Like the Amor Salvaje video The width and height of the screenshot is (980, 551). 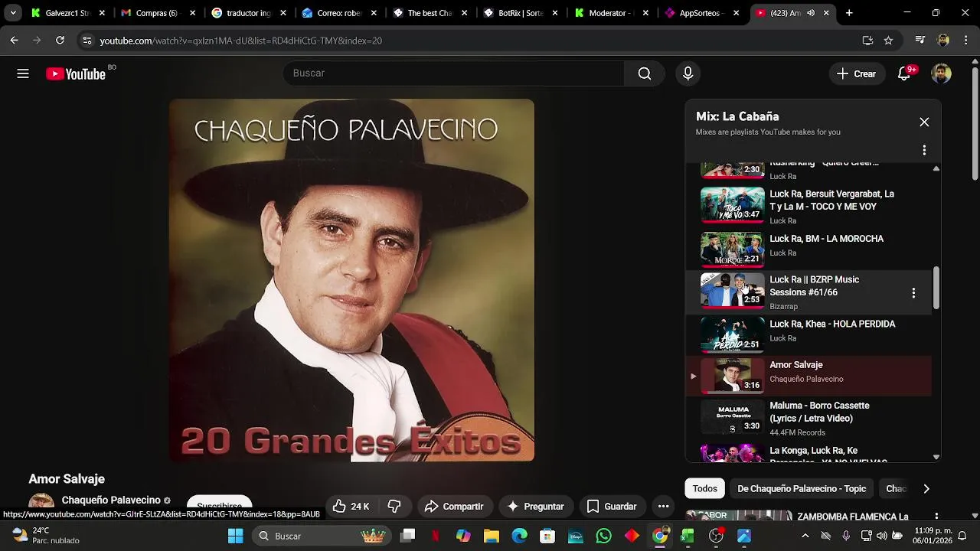(351, 507)
